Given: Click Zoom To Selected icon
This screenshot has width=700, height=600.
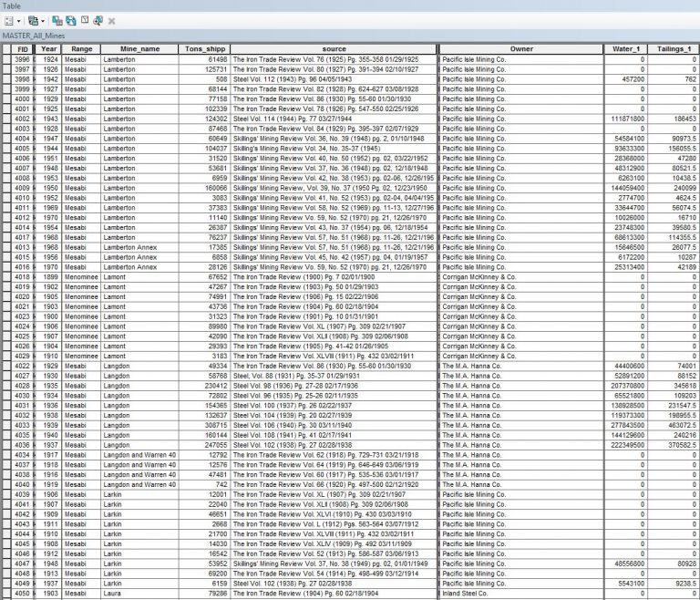Looking at the screenshot, I should [98, 19].
